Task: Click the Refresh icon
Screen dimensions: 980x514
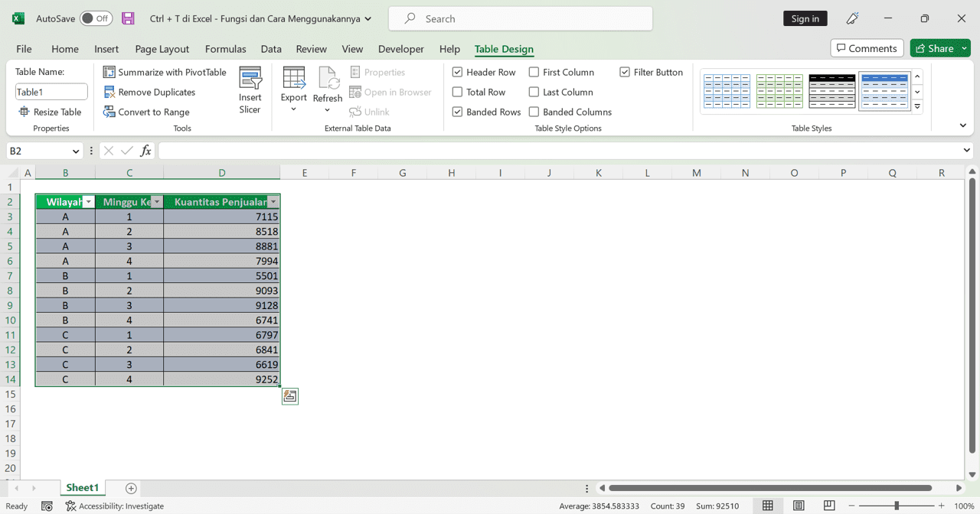Action: click(328, 78)
